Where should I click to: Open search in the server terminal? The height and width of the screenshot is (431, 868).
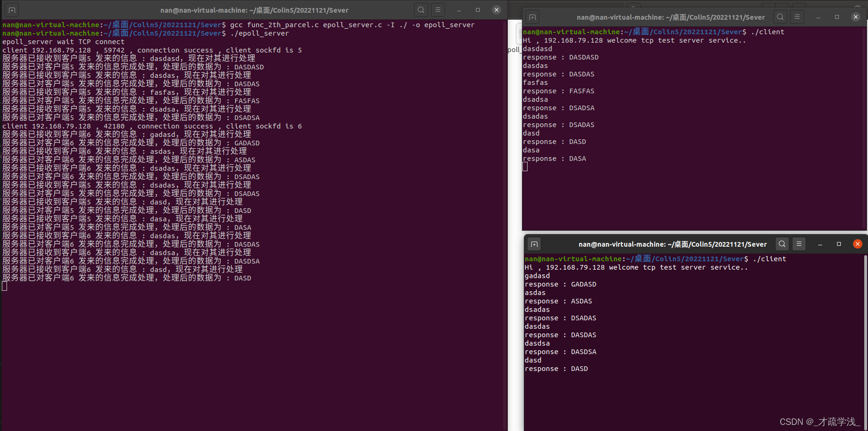coord(421,9)
